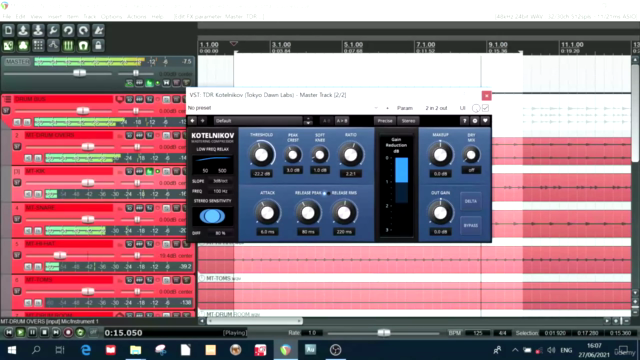
Task: Click the '2 in 2 out' routing button
Action: coord(436,108)
